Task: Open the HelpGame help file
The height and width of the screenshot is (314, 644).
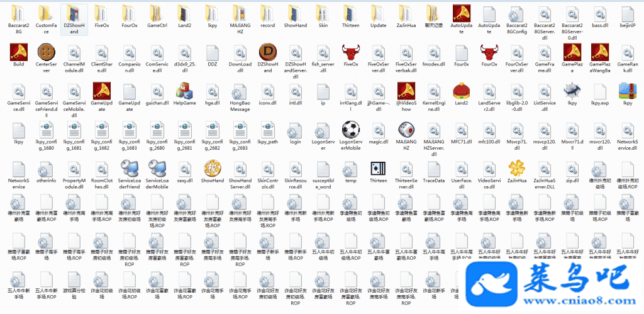Action: pos(184,91)
